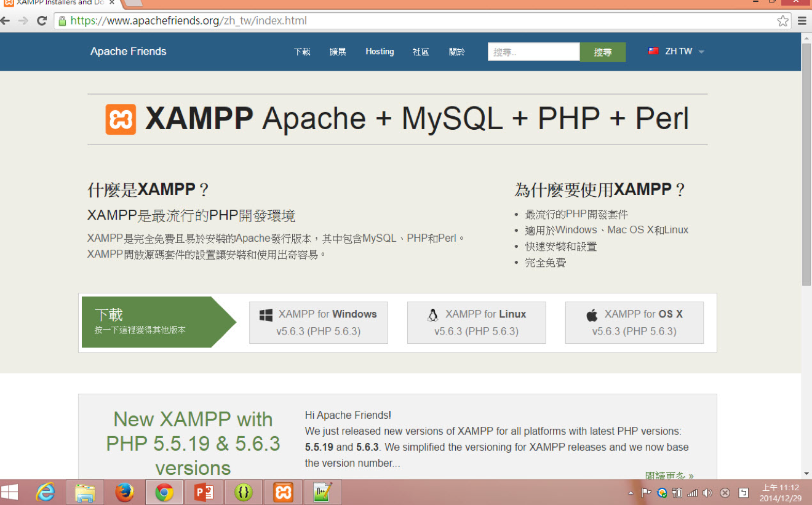Click bullet 最流行的PHP開發套件
The image size is (812, 505).
(x=576, y=215)
